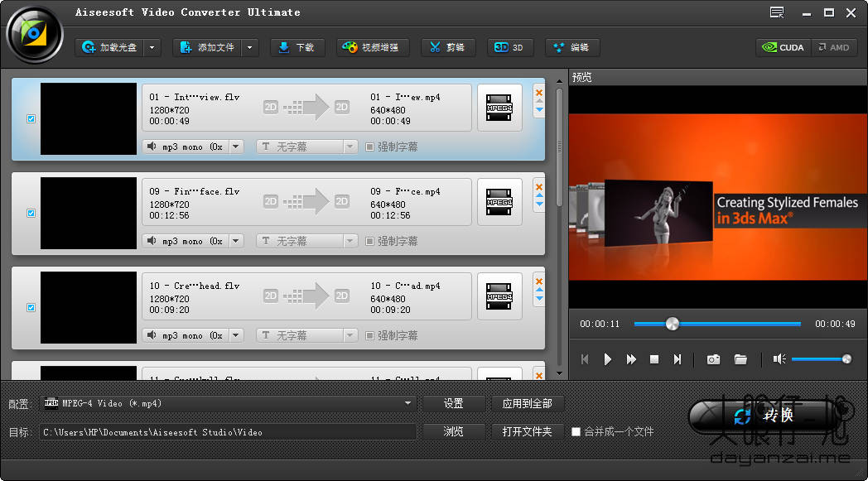Click the preview seek slider
868x481 pixels.
pos(717,324)
